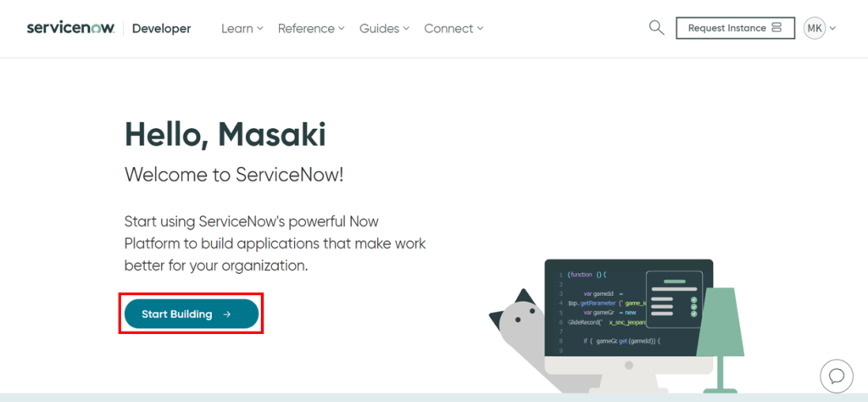Open the search magnifier icon
This screenshot has height=402, width=868.
pyautogui.click(x=656, y=28)
